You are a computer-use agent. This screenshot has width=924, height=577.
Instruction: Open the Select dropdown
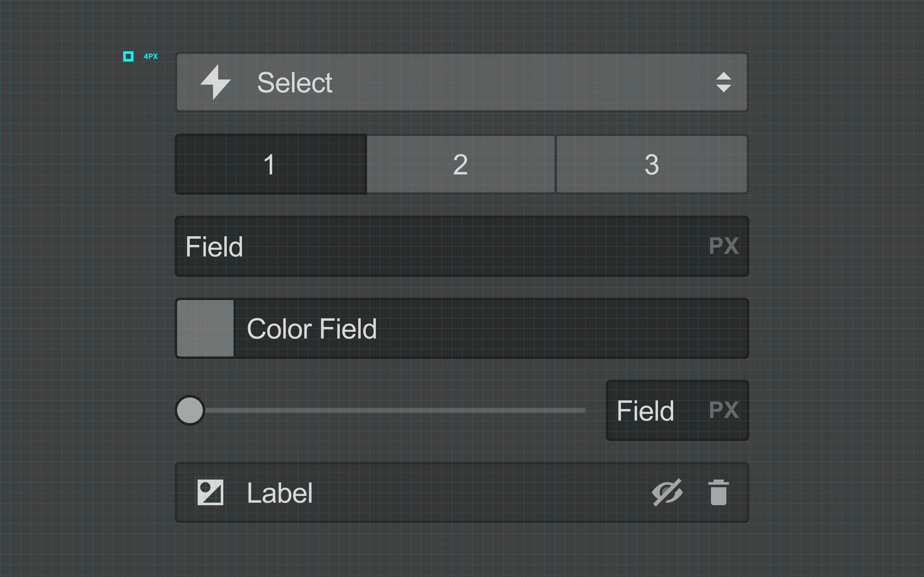[x=458, y=82]
